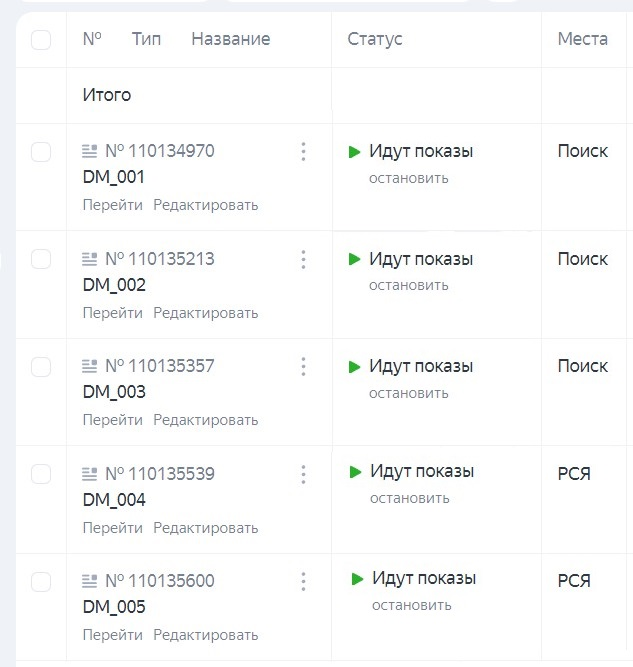Open three-dot menu for campaign DM_004
Screen dimensions: 633x667
(303, 474)
